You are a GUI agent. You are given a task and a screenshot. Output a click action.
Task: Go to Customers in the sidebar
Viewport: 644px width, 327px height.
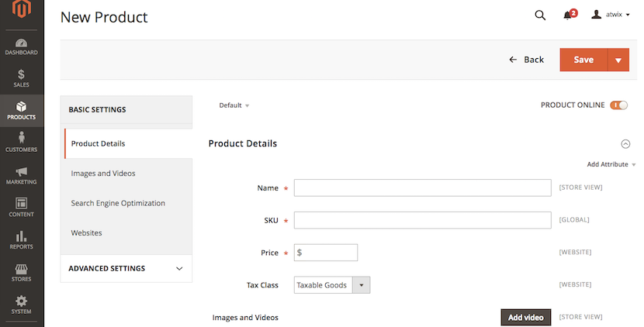[x=22, y=143]
